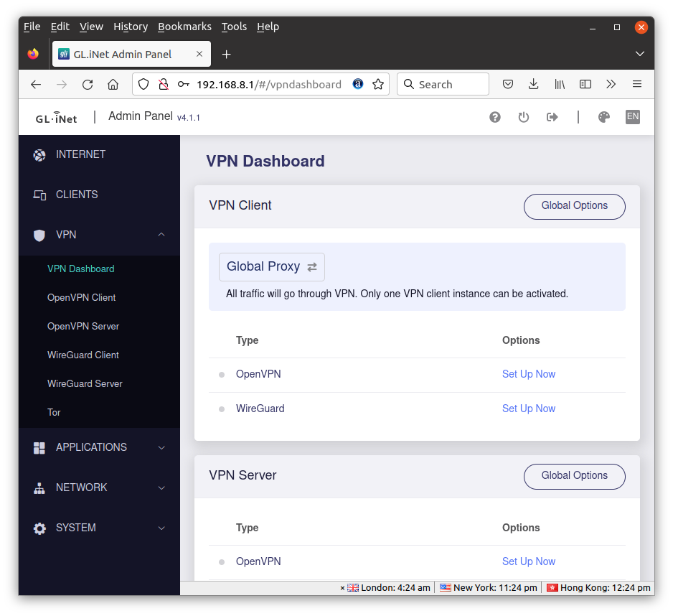The height and width of the screenshot is (616, 673).
Task: Click the blue extension icon in address bar
Action: pyautogui.click(x=357, y=84)
